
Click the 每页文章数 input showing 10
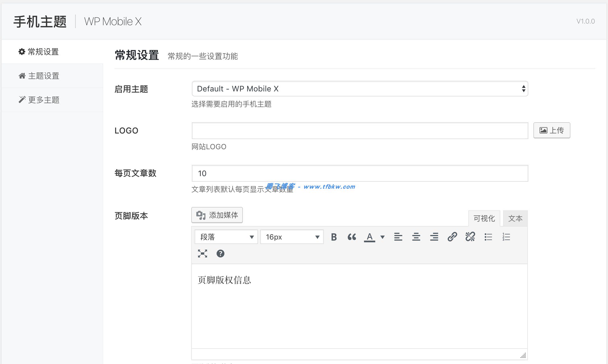pos(360,173)
